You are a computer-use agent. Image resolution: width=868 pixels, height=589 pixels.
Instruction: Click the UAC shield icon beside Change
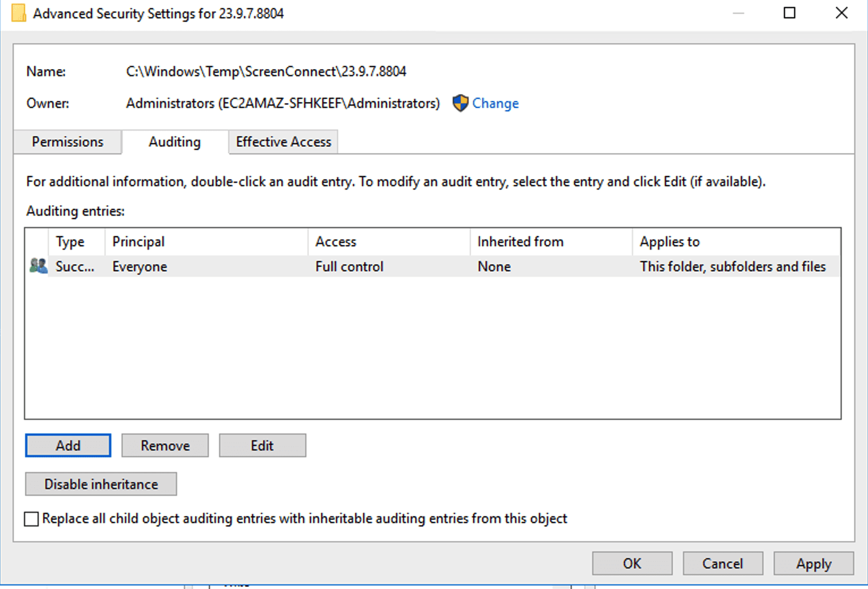tap(460, 103)
